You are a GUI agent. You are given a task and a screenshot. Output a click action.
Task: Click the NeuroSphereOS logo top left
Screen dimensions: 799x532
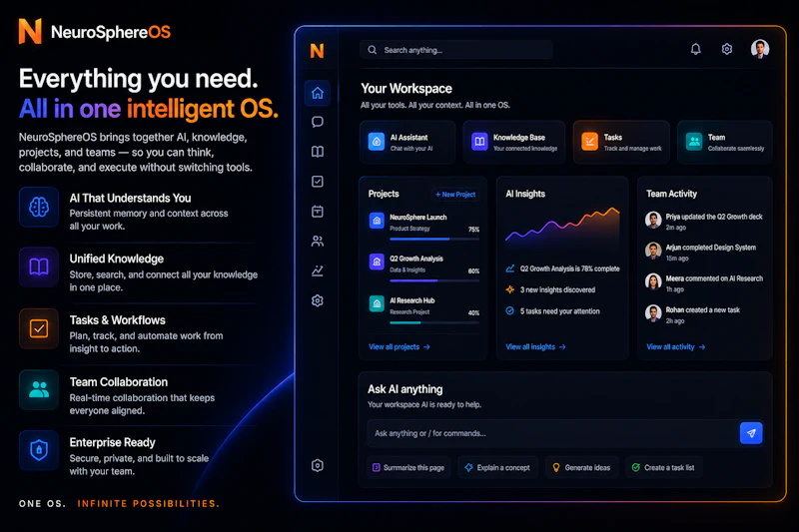coord(95,32)
